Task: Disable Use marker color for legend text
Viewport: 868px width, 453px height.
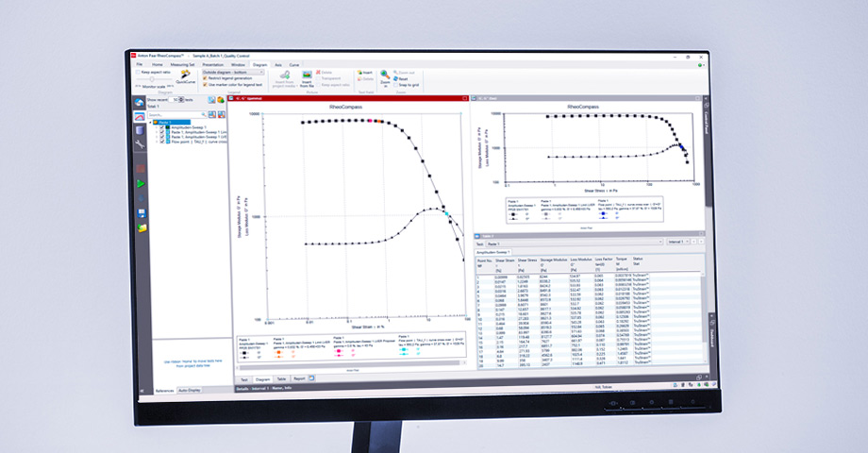Action: [x=205, y=84]
